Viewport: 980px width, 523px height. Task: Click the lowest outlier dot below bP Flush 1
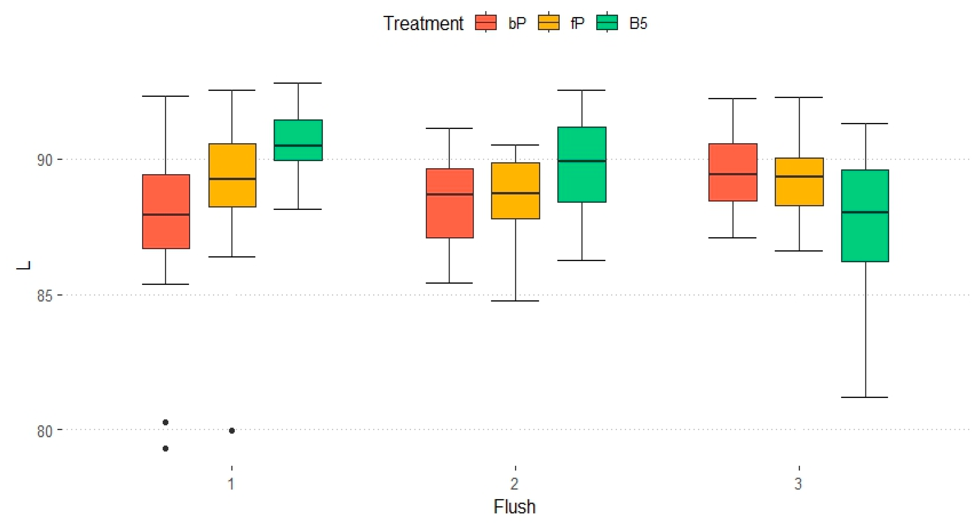point(166,449)
